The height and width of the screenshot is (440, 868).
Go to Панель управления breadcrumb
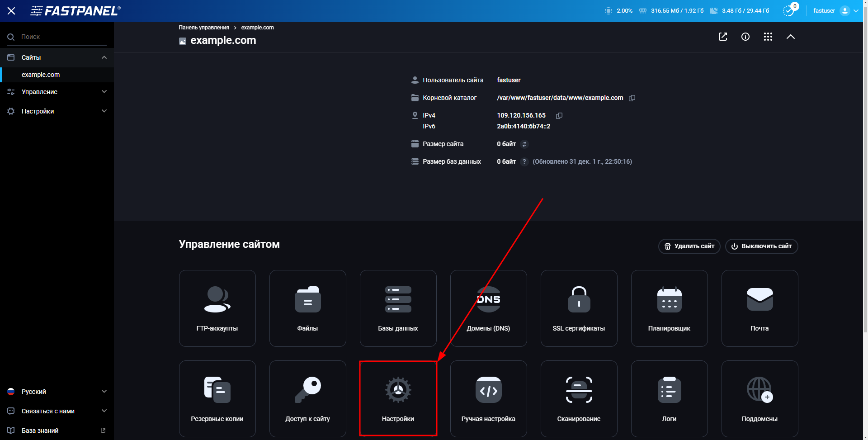click(x=203, y=27)
